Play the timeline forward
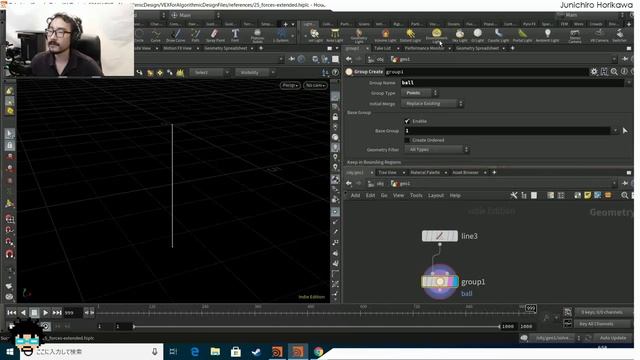Viewport: 640px width, 360px height. tap(45, 313)
